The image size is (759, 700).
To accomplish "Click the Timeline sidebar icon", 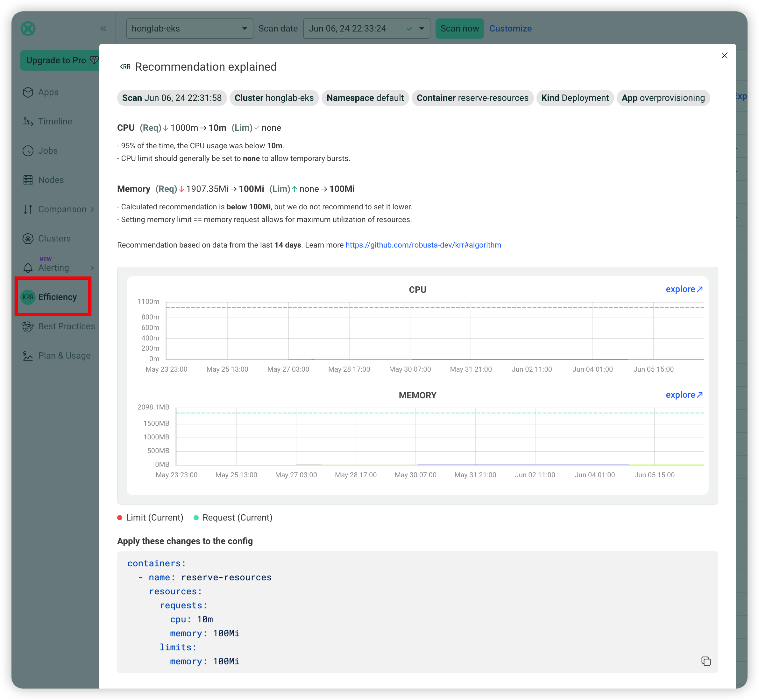I will pos(28,122).
